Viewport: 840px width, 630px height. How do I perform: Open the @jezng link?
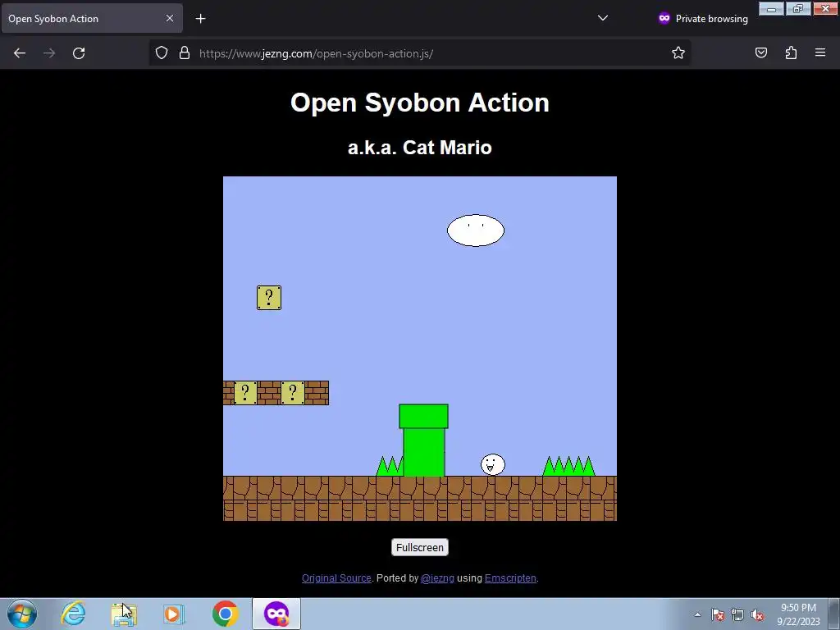438,578
